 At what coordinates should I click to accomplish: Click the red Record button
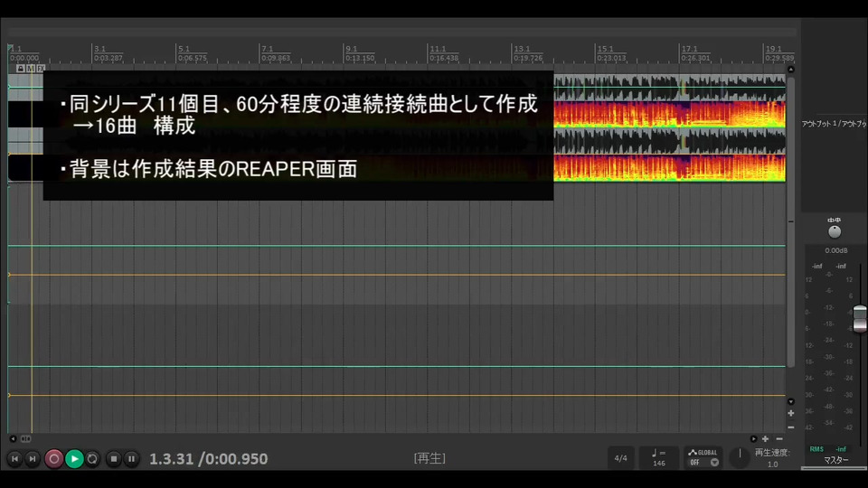(x=53, y=459)
